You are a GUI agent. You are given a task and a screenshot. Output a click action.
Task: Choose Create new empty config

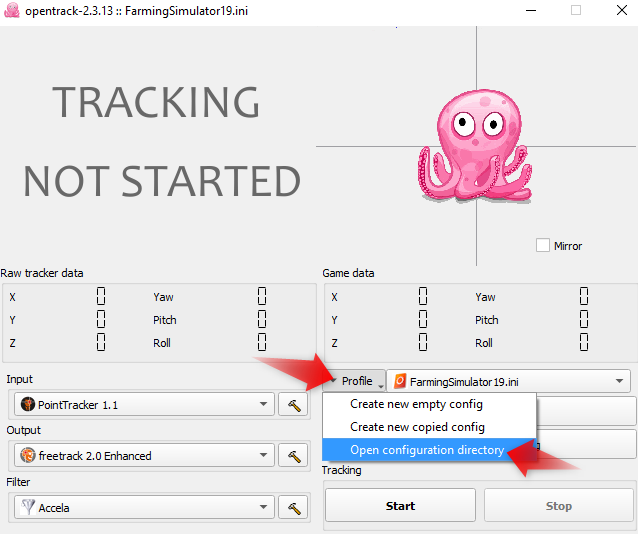(429, 404)
